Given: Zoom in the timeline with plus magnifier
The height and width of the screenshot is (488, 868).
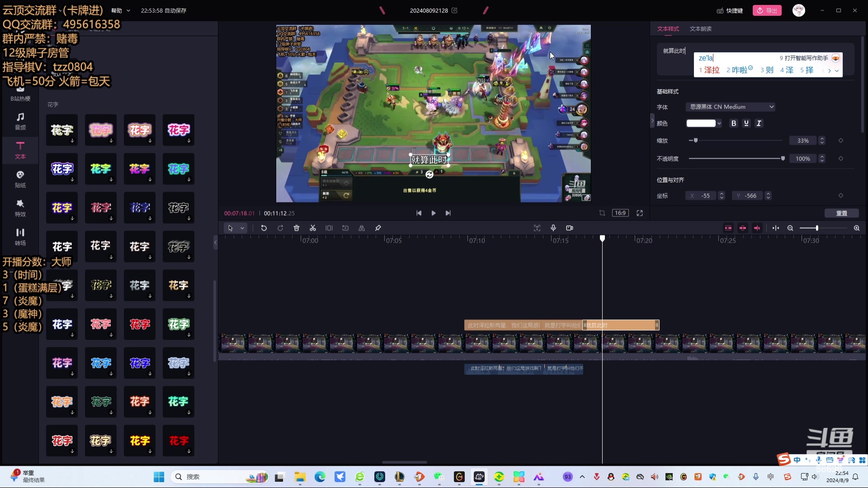Looking at the screenshot, I should (x=857, y=228).
